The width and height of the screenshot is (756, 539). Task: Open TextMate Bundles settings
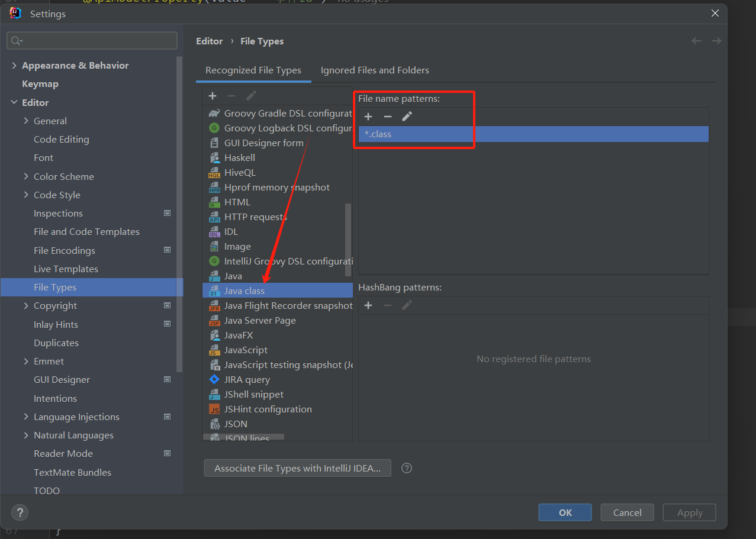(x=72, y=472)
